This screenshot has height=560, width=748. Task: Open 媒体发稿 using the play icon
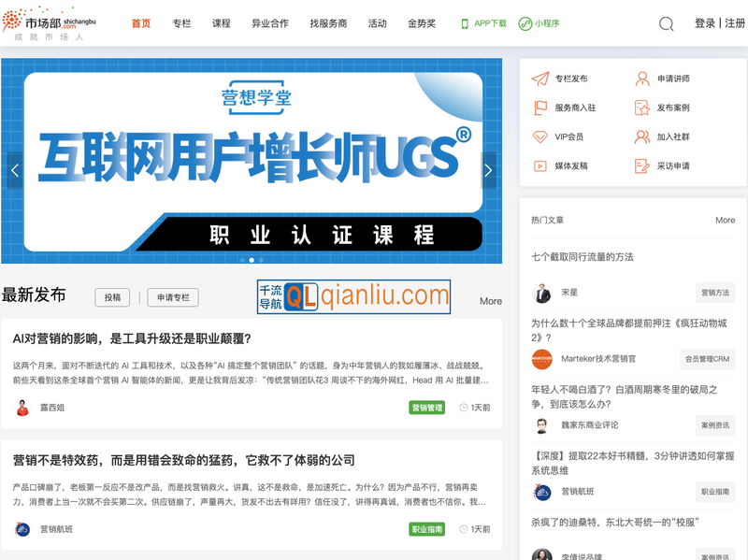tap(540, 167)
